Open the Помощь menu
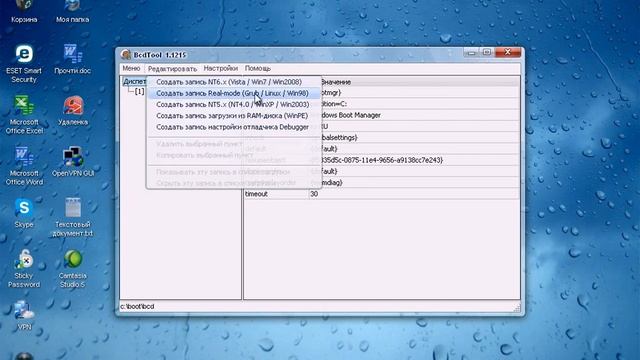The height and width of the screenshot is (360, 640). 258,68
